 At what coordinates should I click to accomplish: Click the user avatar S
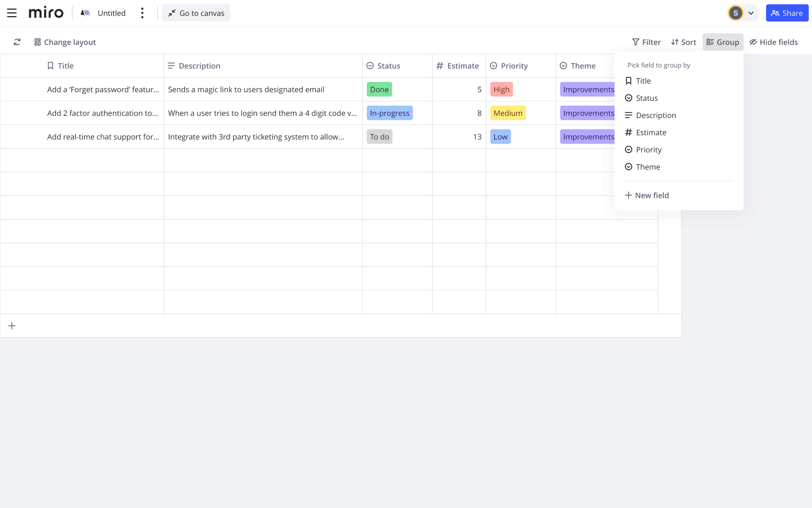735,13
